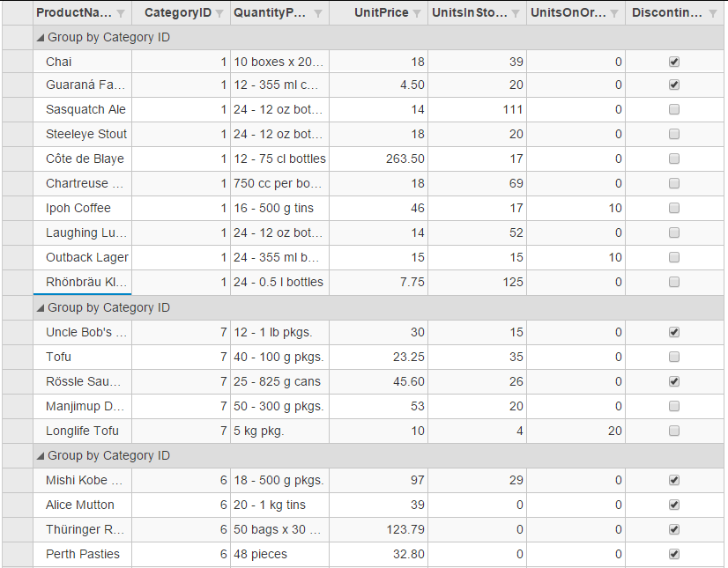
Task: Collapse the second Category ID group containing Tofu
Action: 41,308
